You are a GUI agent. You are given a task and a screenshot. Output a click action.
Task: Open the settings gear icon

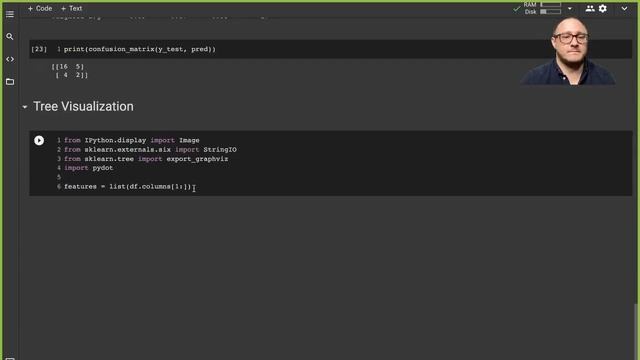(x=603, y=8)
